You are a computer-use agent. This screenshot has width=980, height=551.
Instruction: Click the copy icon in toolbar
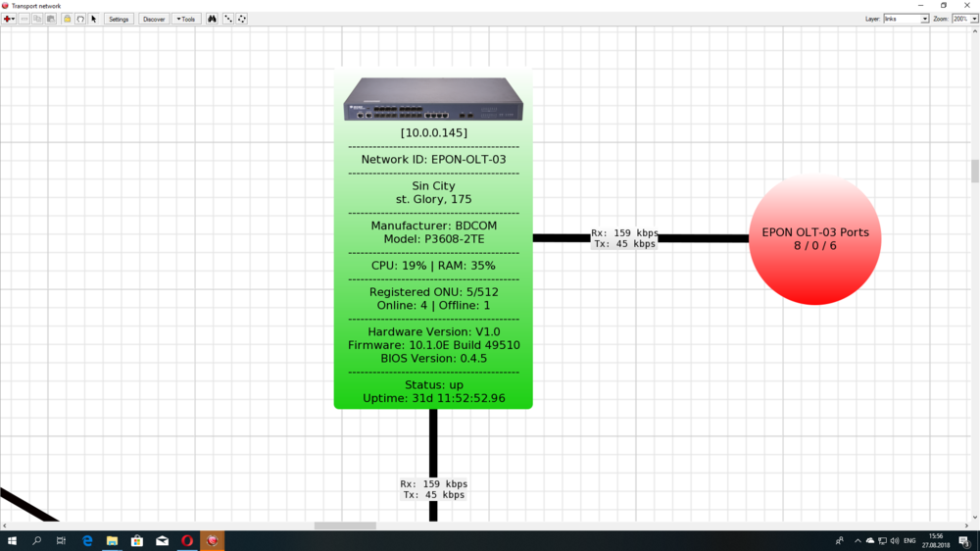click(x=37, y=19)
